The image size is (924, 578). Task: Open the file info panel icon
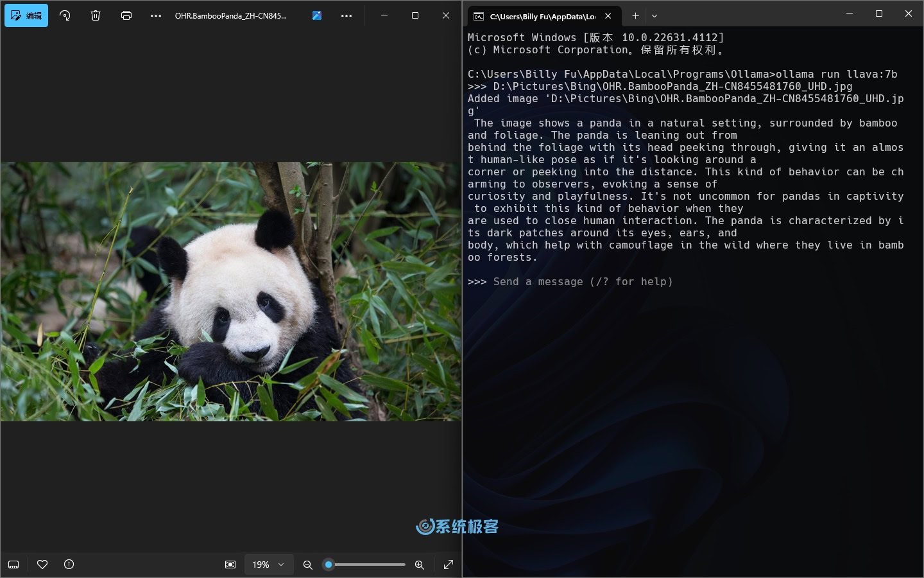tap(69, 565)
